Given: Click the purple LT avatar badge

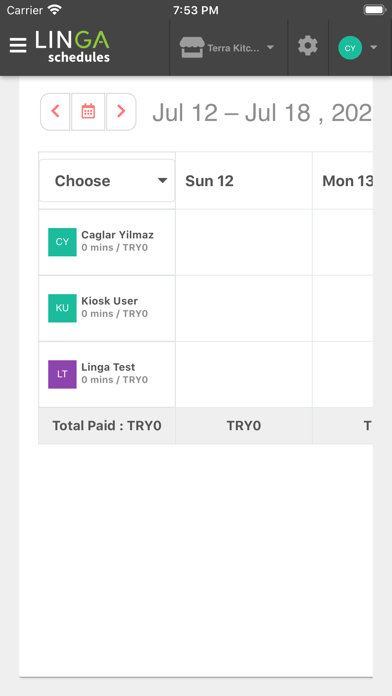Looking at the screenshot, I should click(x=62, y=374).
